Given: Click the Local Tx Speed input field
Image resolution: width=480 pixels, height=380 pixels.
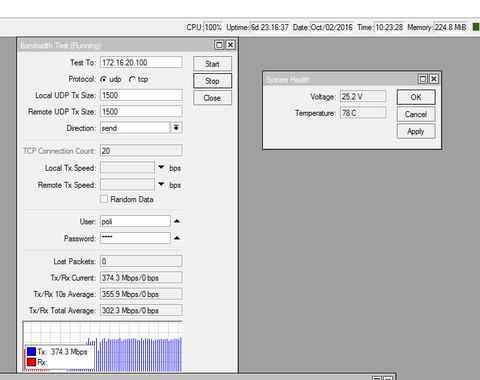Looking at the screenshot, I should click(x=127, y=167).
